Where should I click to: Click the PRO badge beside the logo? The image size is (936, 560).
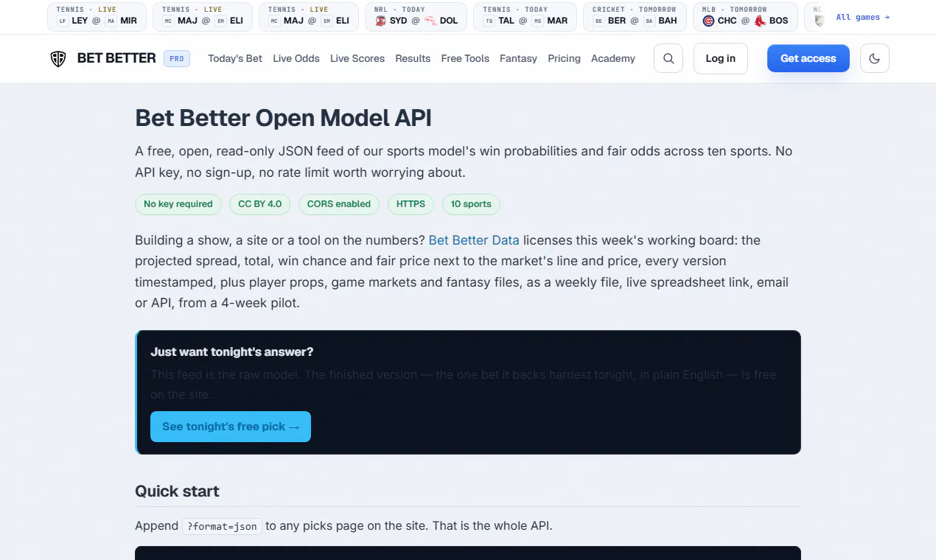[x=177, y=58]
